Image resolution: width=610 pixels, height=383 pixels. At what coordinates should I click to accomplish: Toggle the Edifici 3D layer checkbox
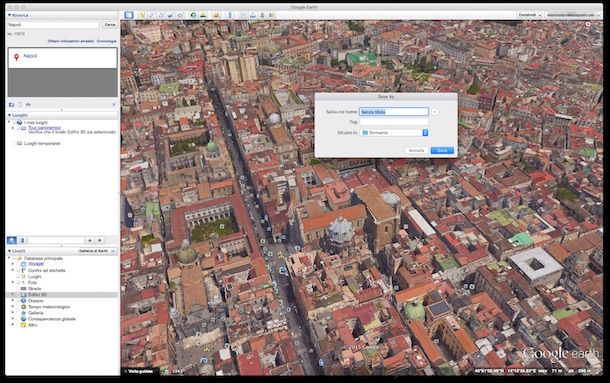point(18,295)
